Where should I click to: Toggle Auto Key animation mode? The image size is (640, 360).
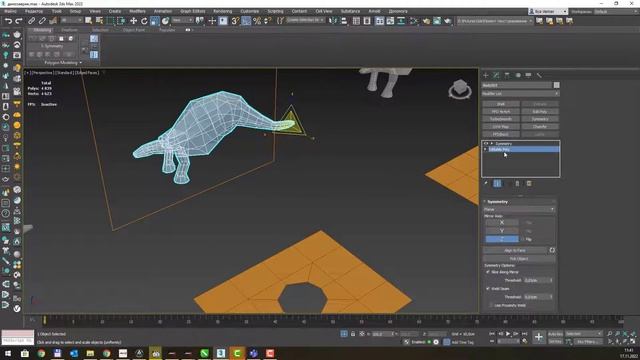tap(555, 334)
